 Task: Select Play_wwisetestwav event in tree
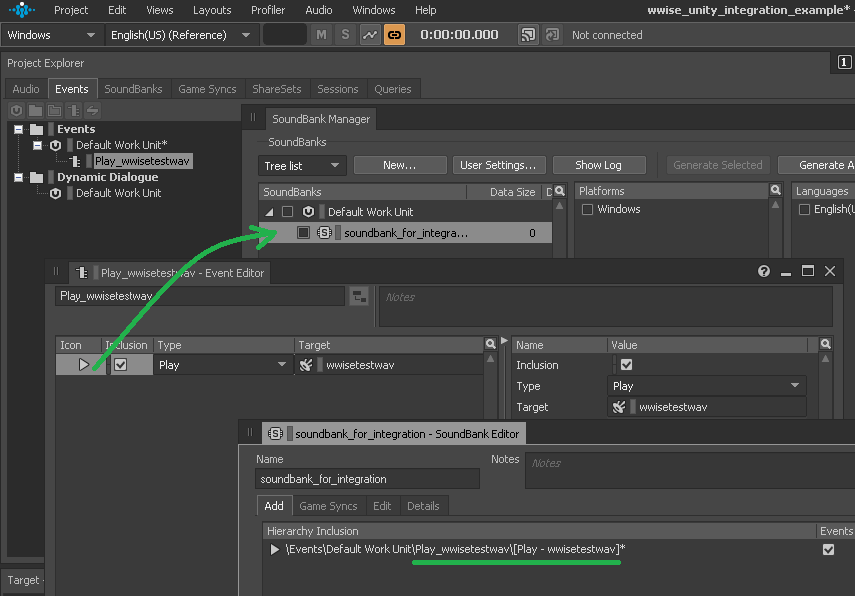tap(142, 161)
